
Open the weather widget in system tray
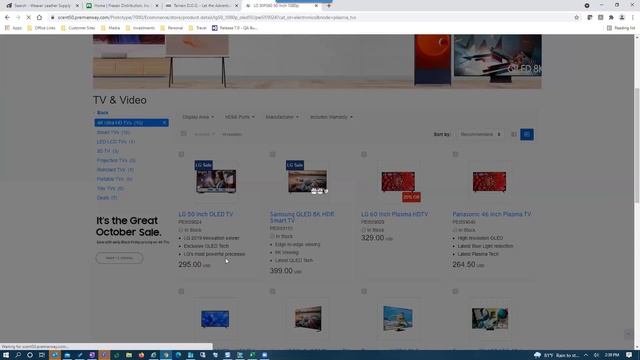click(556, 355)
